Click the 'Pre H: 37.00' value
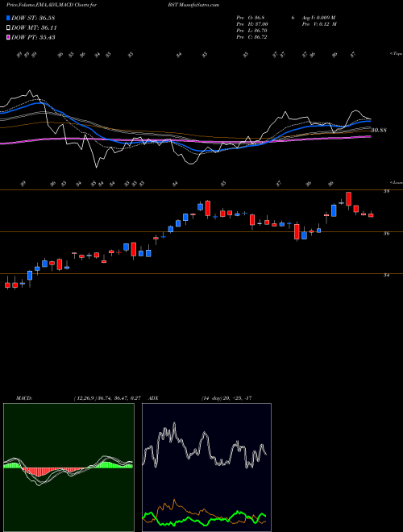 click(252, 24)
